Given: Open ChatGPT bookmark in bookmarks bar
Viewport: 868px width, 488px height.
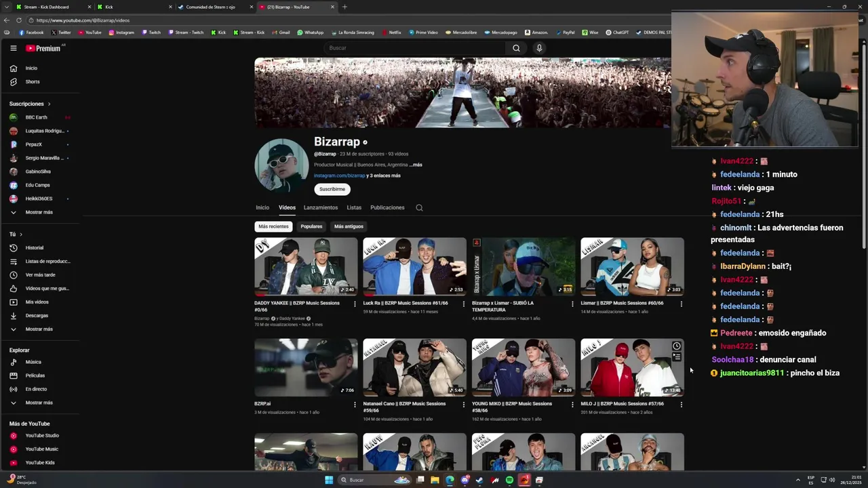Looking at the screenshot, I should point(617,33).
